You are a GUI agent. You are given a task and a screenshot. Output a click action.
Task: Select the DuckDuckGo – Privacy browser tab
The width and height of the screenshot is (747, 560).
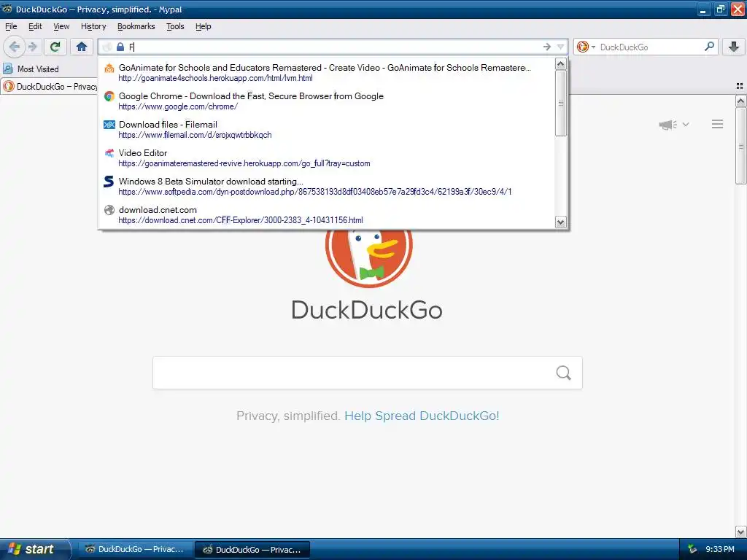[50, 87]
